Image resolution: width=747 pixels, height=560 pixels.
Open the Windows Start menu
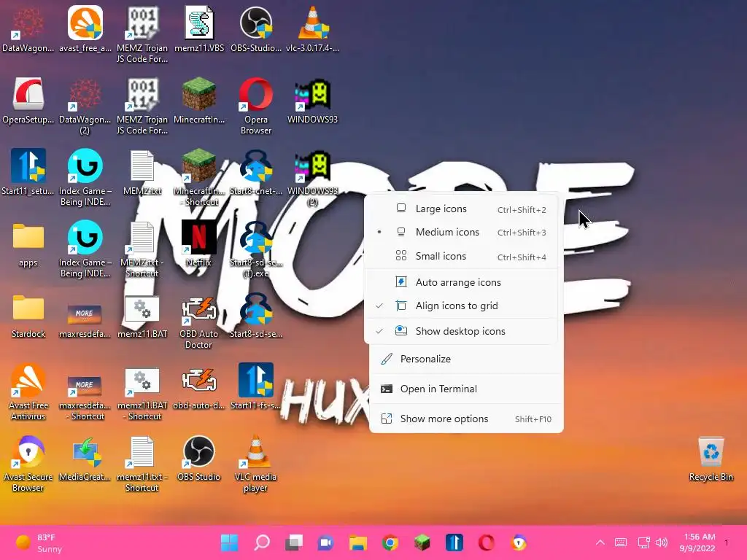(x=230, y=542)
